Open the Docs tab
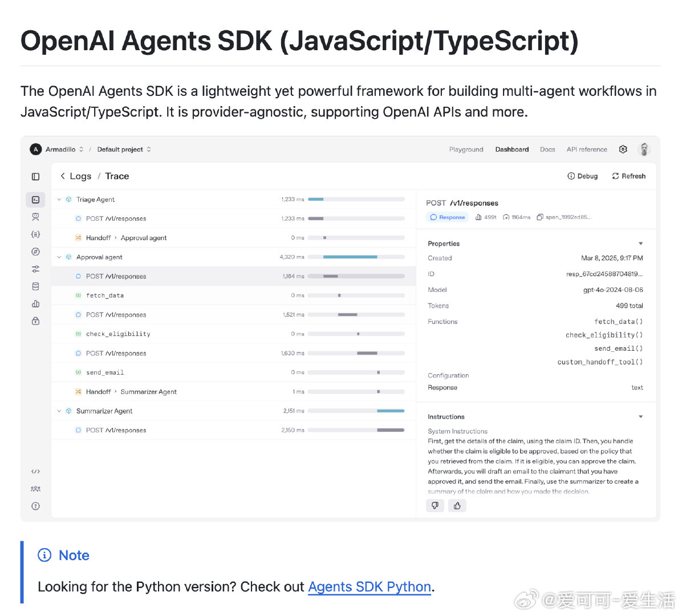Screen dimensions: 682x616 (x=547, y=149)
